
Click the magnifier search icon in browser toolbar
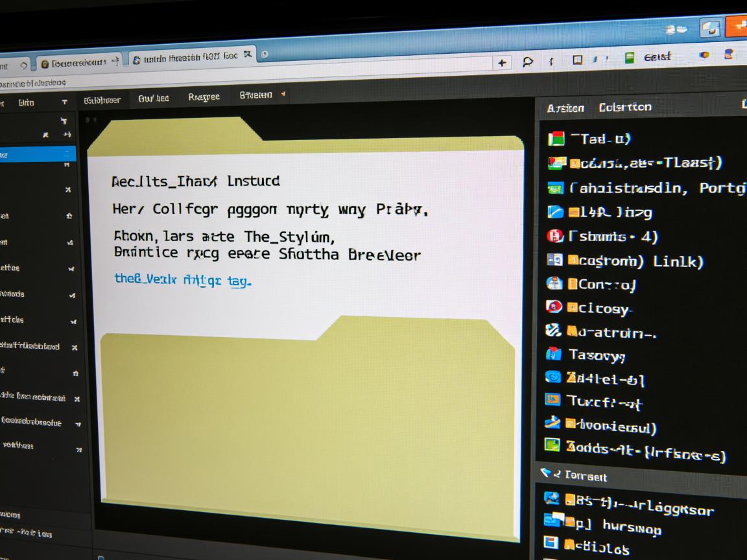(527, 62)
